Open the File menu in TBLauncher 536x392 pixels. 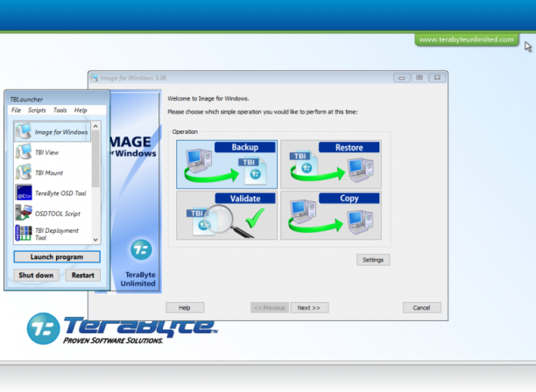16,110
